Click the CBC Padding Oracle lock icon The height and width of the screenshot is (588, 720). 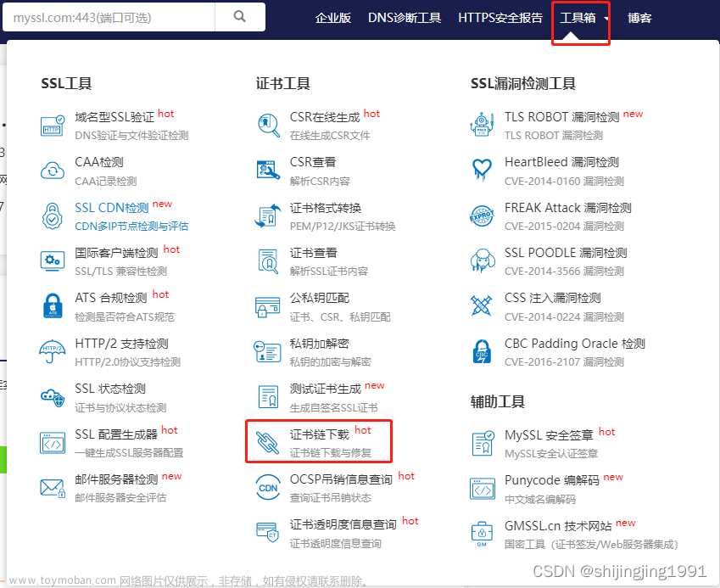coord(482,351)
